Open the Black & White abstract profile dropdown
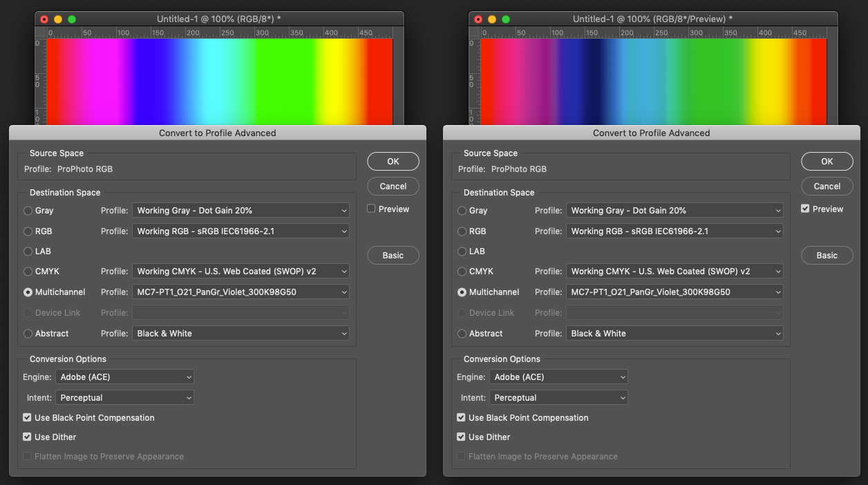This screenshot has height=485, width=868. pos(240,333)
